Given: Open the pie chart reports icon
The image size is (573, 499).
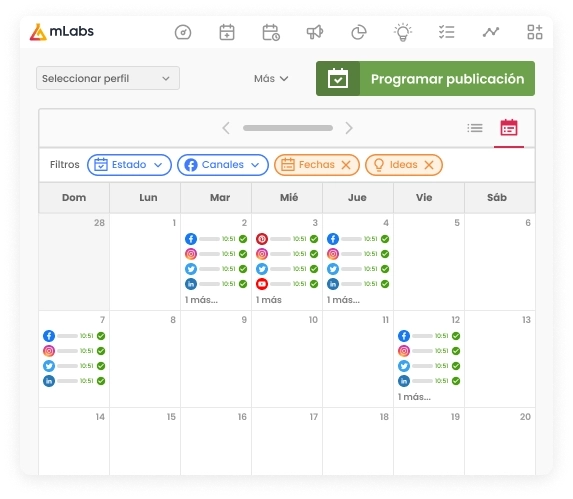Looking at the screenshot, I should [359, 32].
